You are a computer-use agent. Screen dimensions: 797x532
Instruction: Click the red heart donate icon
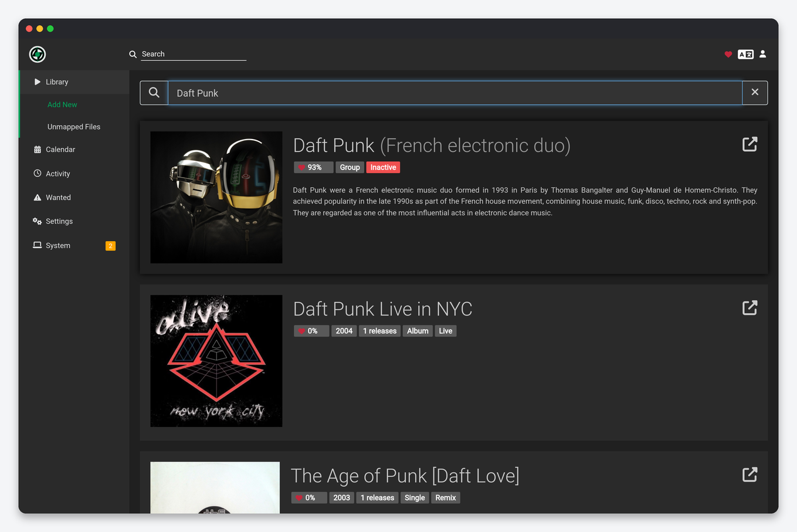click(728, 54)
